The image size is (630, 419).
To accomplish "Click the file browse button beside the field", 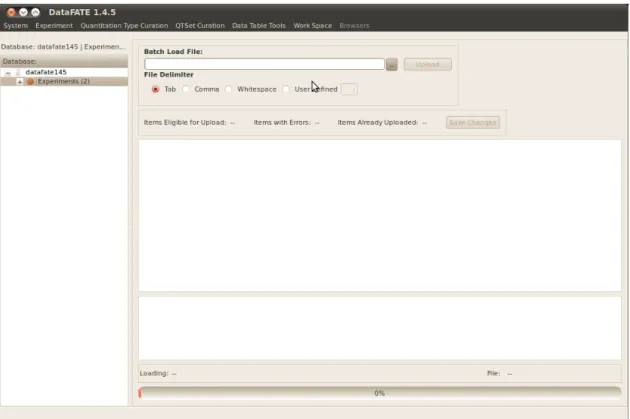I will point(392,64).
